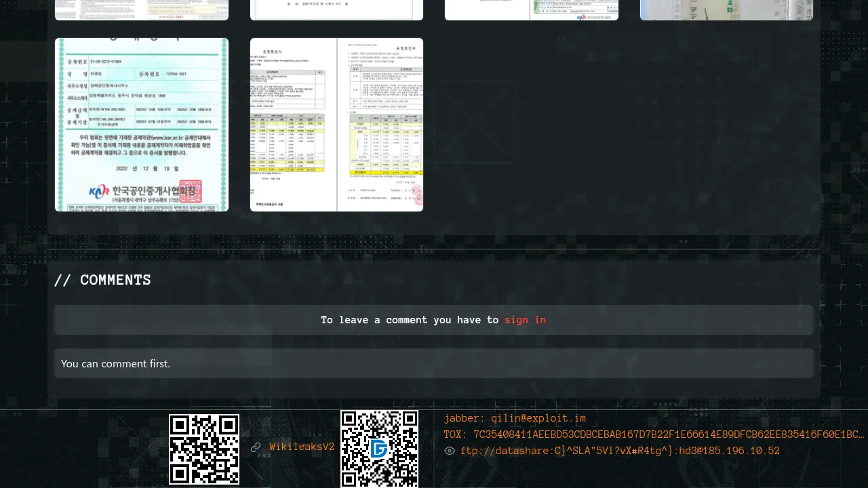Viewport: 868px width, 488px height.
Task: Open the WikileaksV2 link
Action: 302,447
